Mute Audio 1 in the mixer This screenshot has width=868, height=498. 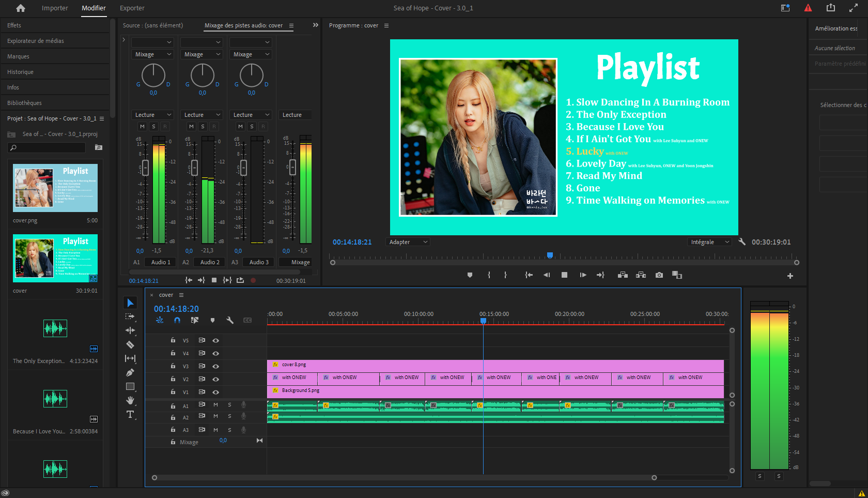(143, 126)
